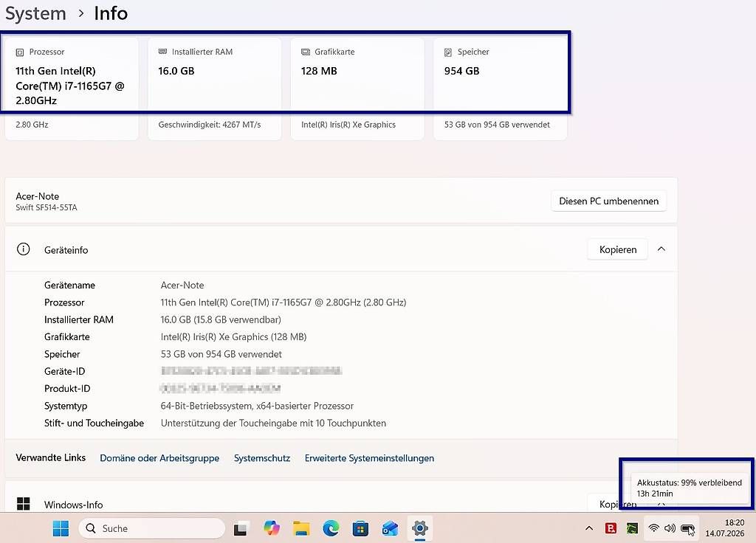Click the Suche taskbar search box
The width and height of the screenshot is (756, 543).
tap(152, 528)
